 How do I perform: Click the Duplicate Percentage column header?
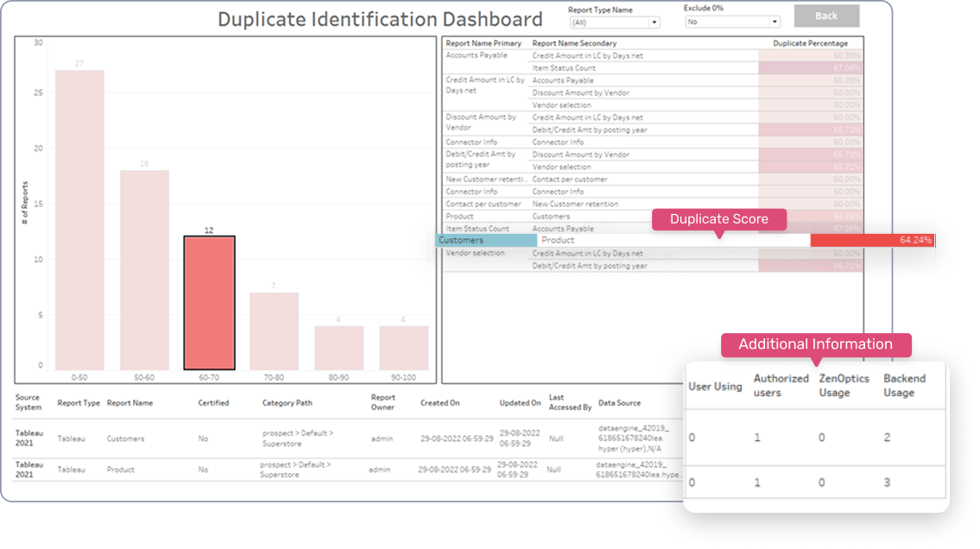tap(810, 43)
